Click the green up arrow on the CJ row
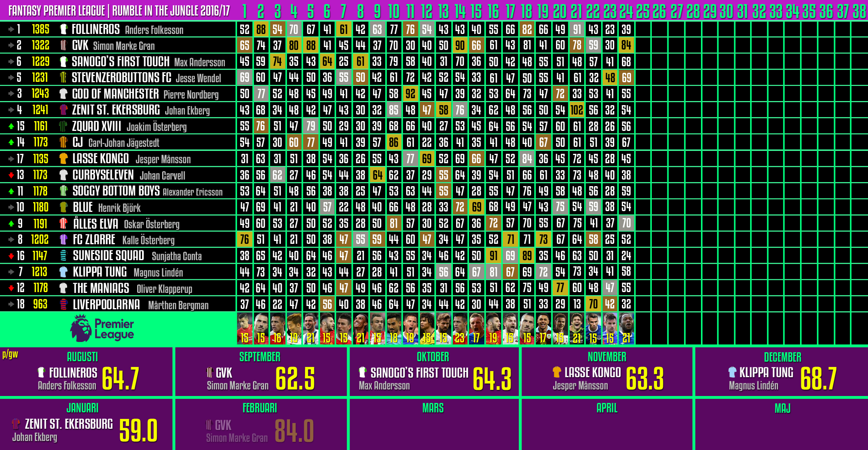The image size is (868, 450). pyautogui.click(x=11, y=142)
